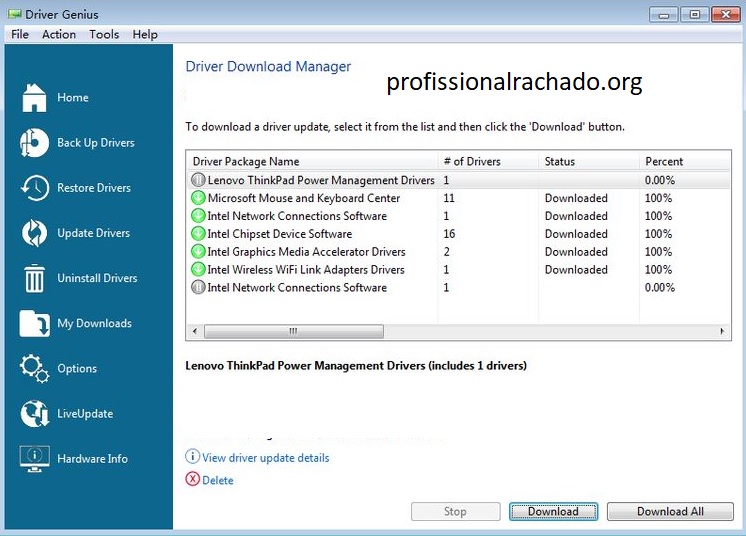Click Downloaded status of Intel Chipset Device Software

576,234
